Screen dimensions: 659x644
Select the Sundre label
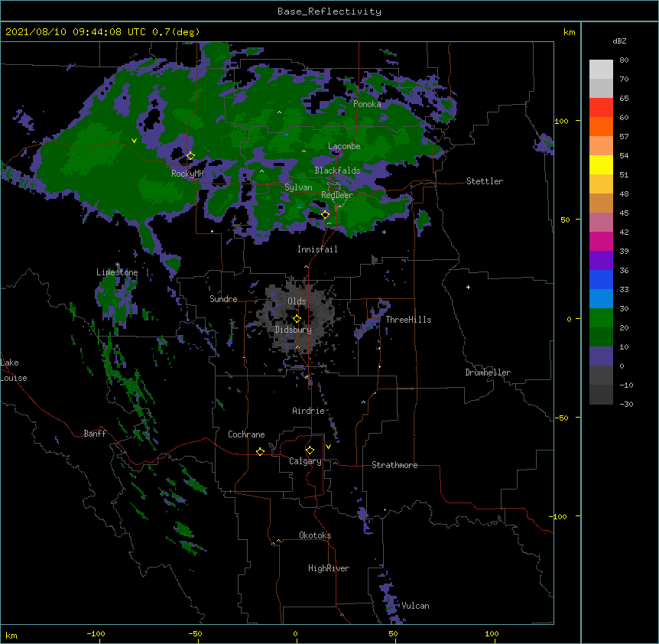coord(223,299)
